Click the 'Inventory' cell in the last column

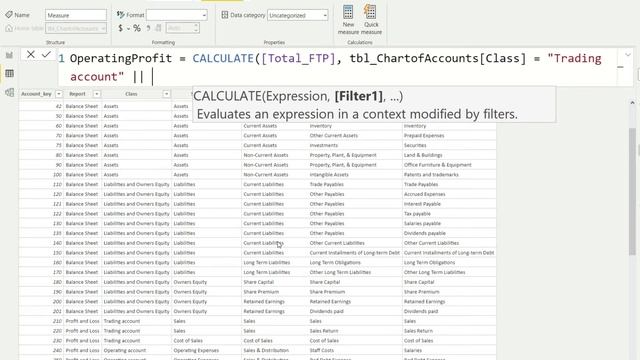[x=415, y=126]
